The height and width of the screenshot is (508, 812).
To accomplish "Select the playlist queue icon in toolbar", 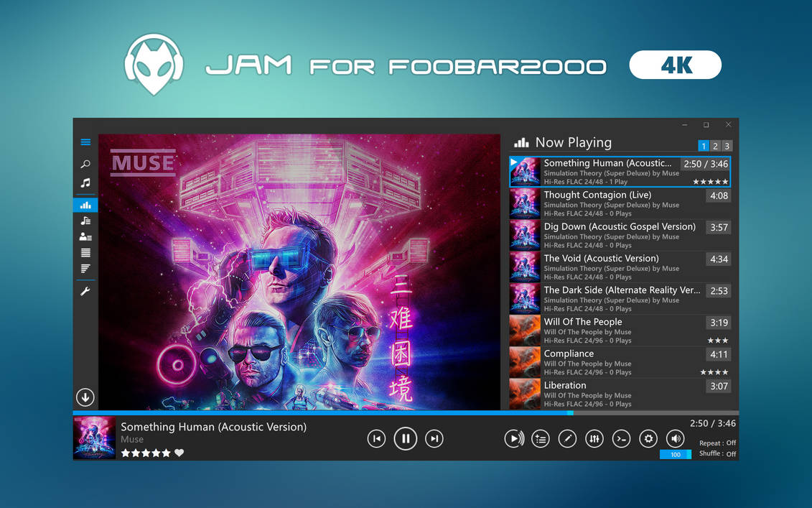I will coord(541,438).
